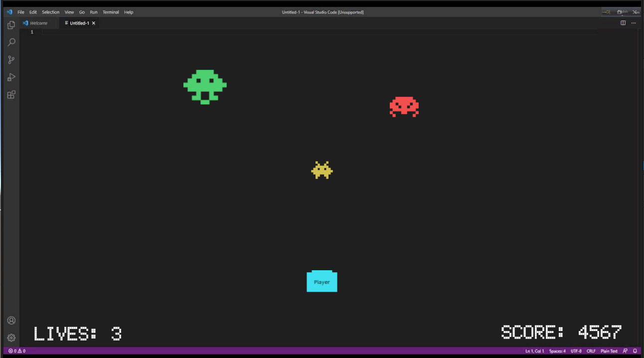Open the Edit menu
Screen dimensions: 644x358
pos(33,12)
